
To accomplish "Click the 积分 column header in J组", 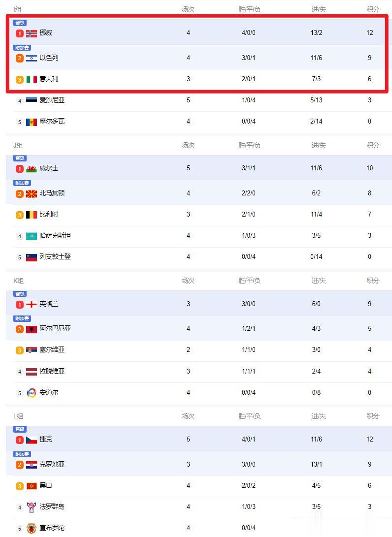I will click(x=373, y=145).
